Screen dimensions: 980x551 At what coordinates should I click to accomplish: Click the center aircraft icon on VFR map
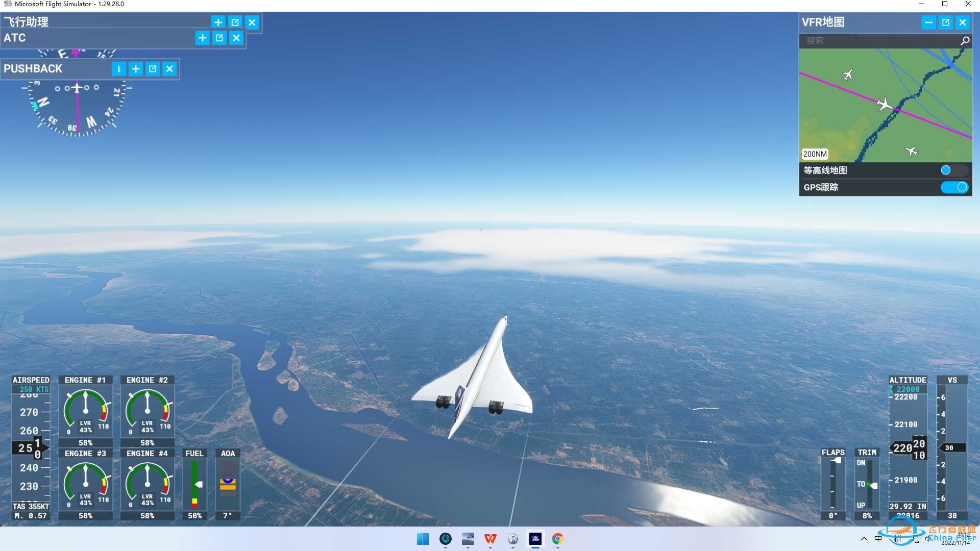coord(885,105)
